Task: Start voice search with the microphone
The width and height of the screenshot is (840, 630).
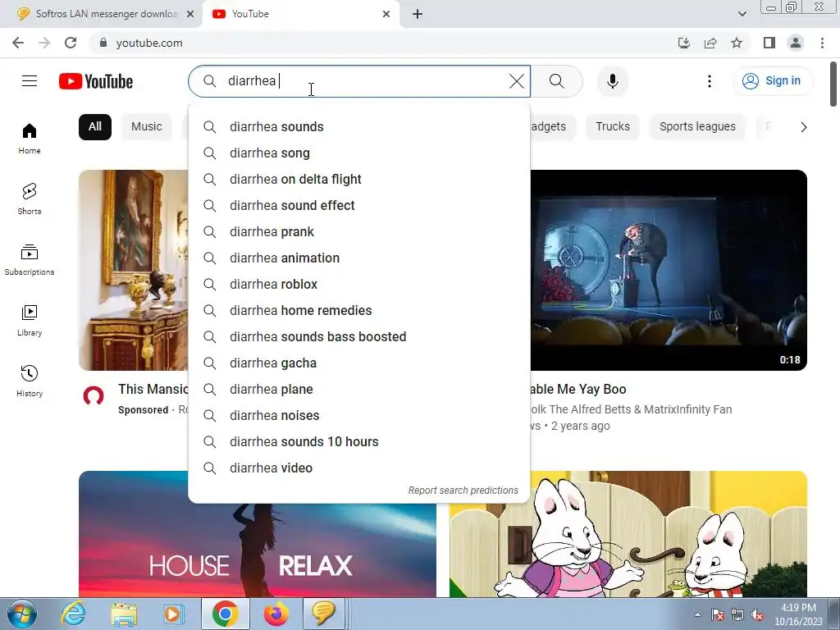Action: tap(612, 81)
